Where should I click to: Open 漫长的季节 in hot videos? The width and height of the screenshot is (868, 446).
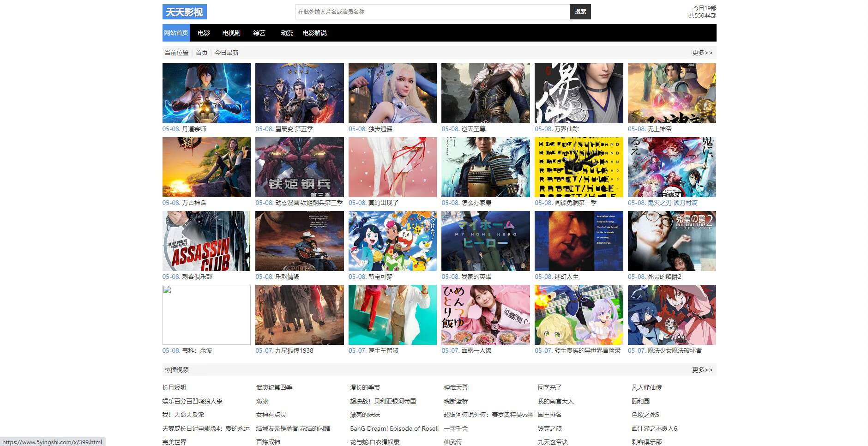[365, 387]
